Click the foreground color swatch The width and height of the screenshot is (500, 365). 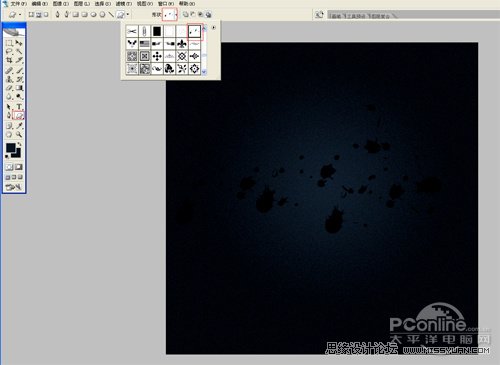(x=11, y=148)
